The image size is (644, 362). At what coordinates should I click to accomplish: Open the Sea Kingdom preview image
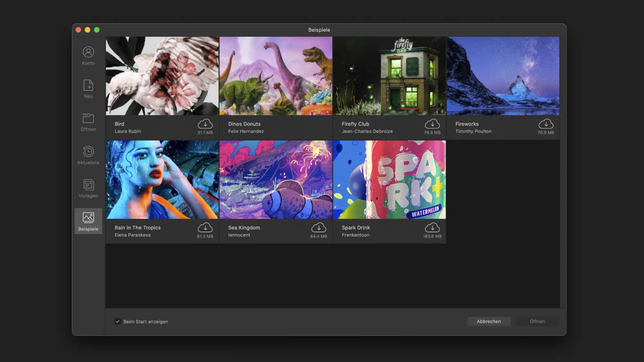click(276, 180)
